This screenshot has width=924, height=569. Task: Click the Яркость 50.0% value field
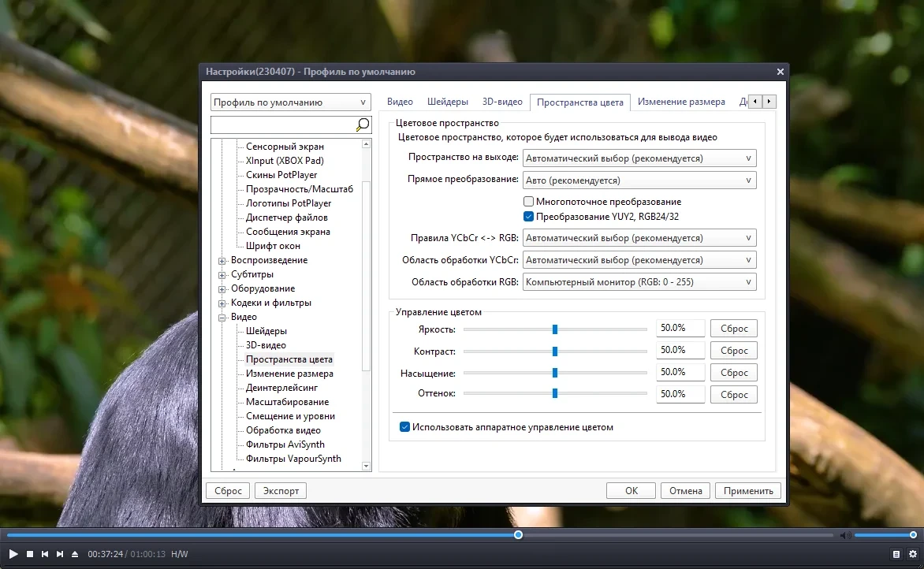pyautogui.click(x=680, y=328)
